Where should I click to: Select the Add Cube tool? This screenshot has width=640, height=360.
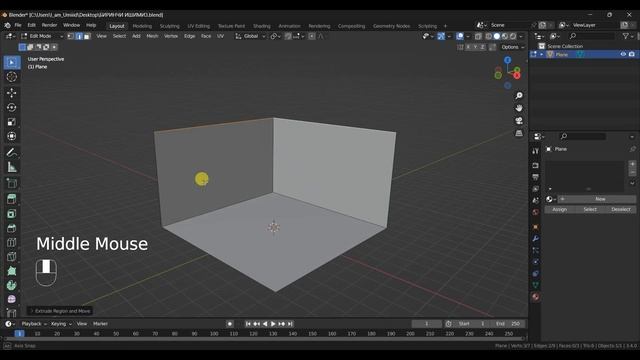pyautogui.click(x=11, y=183)
